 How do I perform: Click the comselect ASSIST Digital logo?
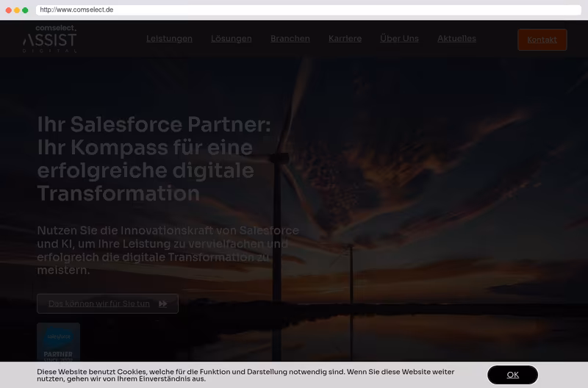(x=49, y=39)
